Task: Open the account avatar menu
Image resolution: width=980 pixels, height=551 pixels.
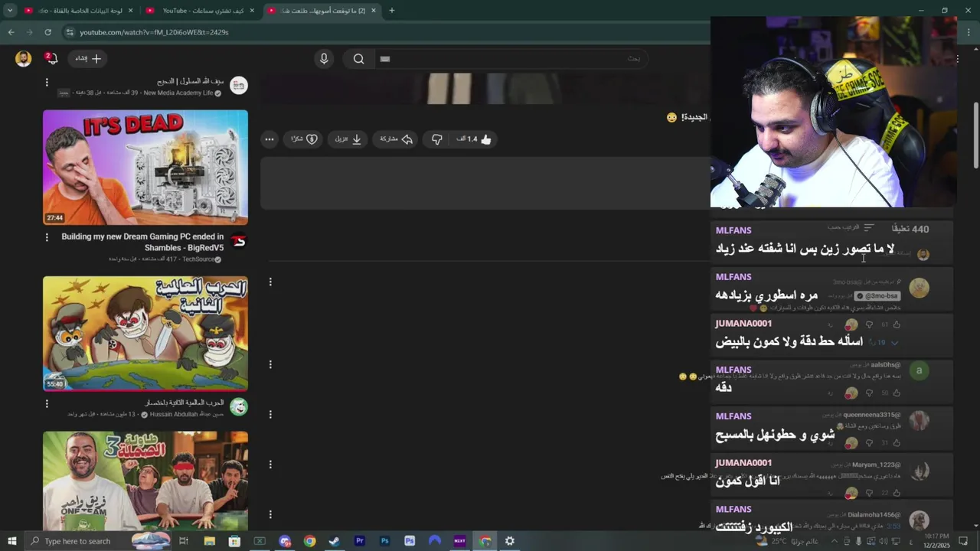Action: coord(23,58)
